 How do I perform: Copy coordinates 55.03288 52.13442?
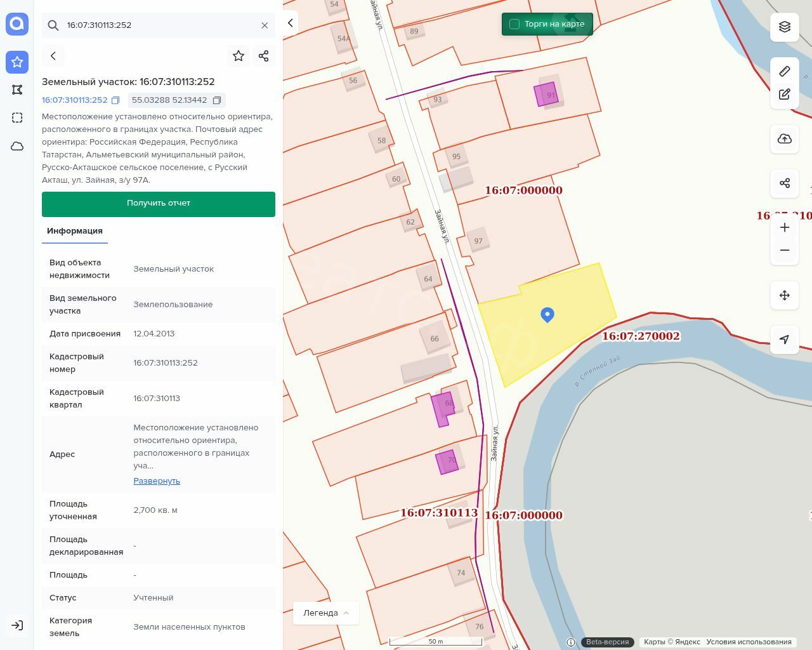pos(217,100)
